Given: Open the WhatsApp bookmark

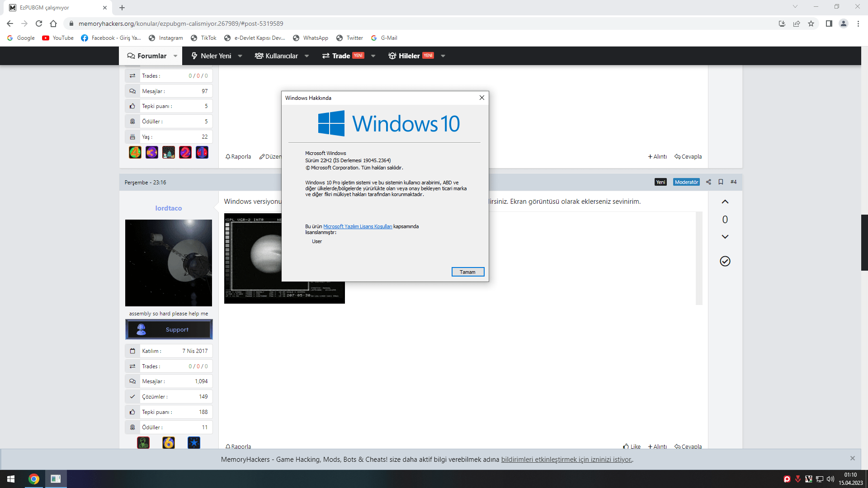Looking at the screenshot, I should (x=311, y=38).
